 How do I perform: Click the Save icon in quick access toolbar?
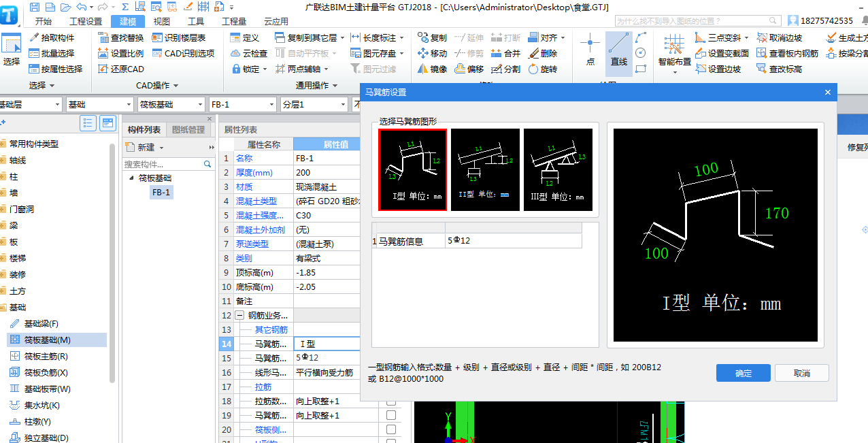coord(35,7)
